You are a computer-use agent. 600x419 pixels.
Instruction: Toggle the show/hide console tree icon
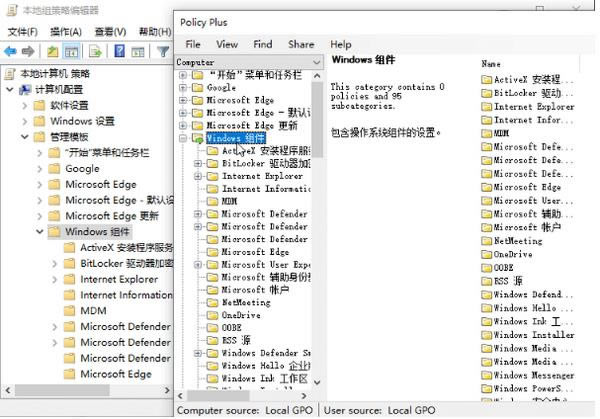[71, 51]
